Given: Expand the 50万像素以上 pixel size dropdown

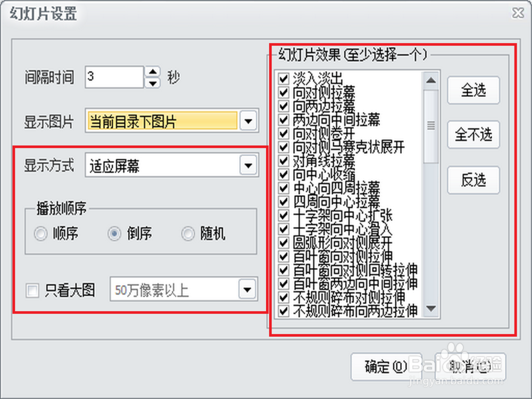Looking at the screenshot, I should click(246, 289).
